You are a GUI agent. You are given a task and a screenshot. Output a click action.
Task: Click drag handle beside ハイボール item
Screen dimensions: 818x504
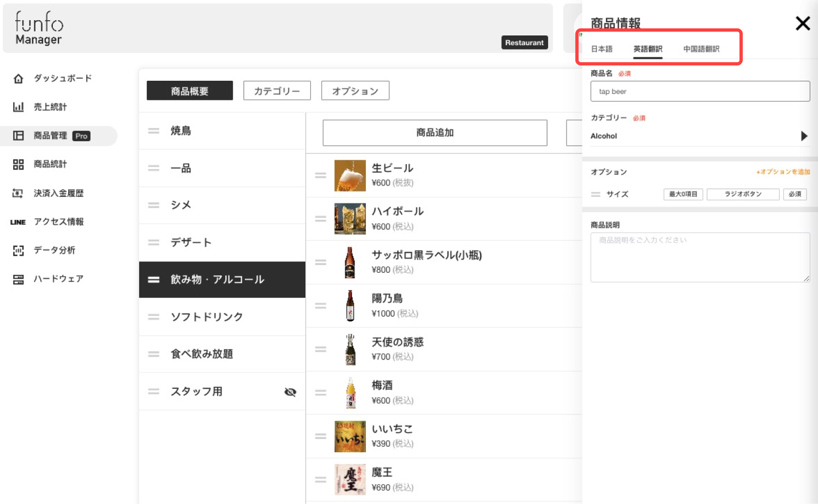321,219
